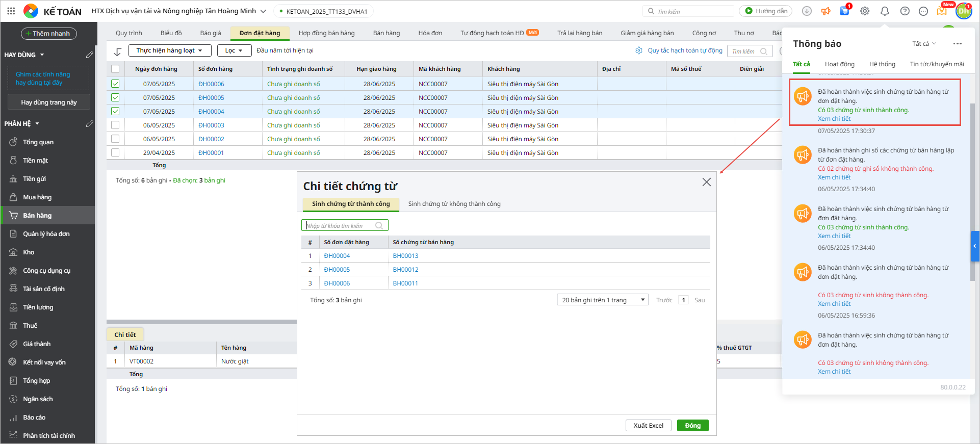Open the app grid launcher icon

(11, 11)
